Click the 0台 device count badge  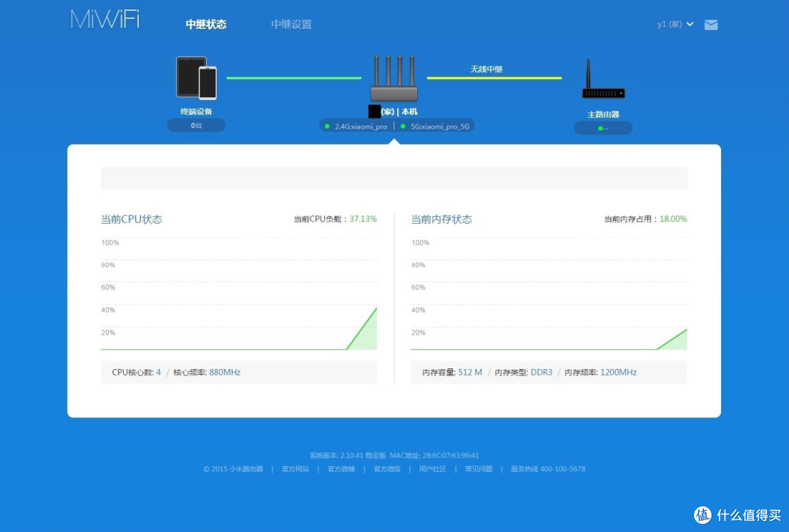(197, 125)
